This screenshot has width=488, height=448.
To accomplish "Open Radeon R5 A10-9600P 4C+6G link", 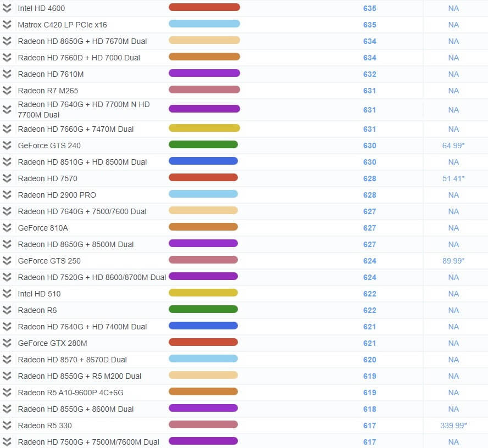I will tap(71, 393).
